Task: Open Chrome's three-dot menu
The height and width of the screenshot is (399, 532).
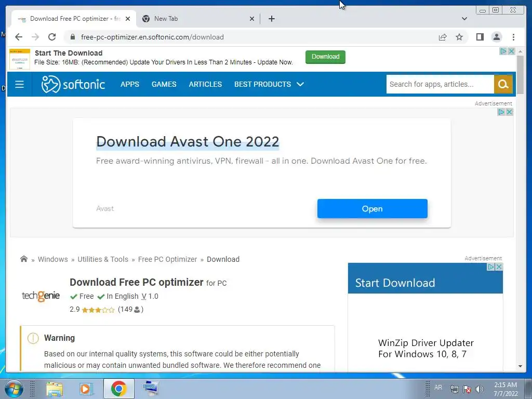Action: click(513, 37)
